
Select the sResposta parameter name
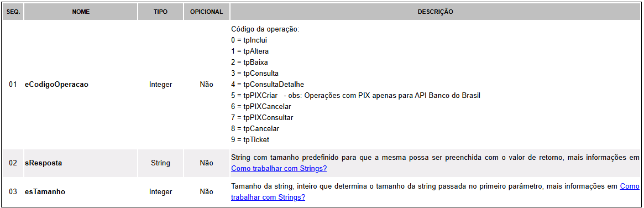click(44, 163)
